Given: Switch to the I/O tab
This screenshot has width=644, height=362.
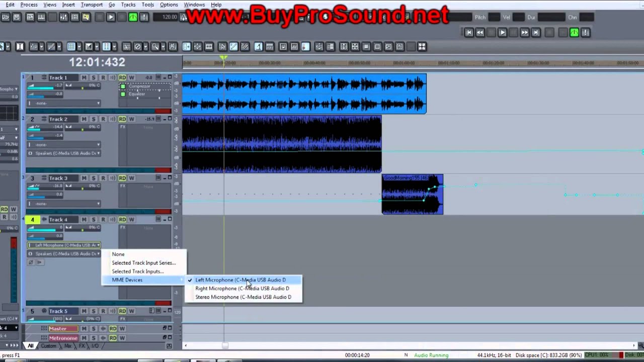Looking at the screenshot, I should point(95,346).
